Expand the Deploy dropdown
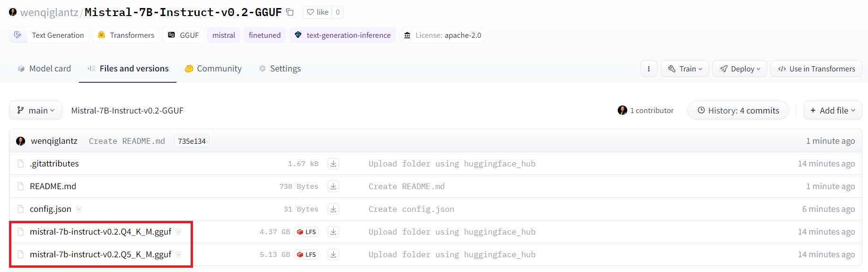Image resolution: width=868 pixels, height=272 pixels. point(740,69)
